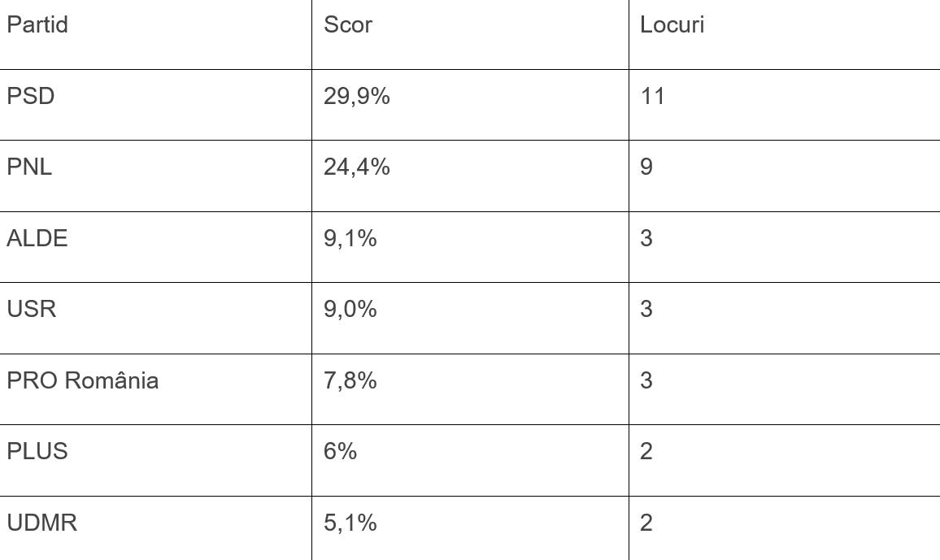Screen dimensions: 940x560
Task: Click the 24,4% score value
Action: point(357,167)
